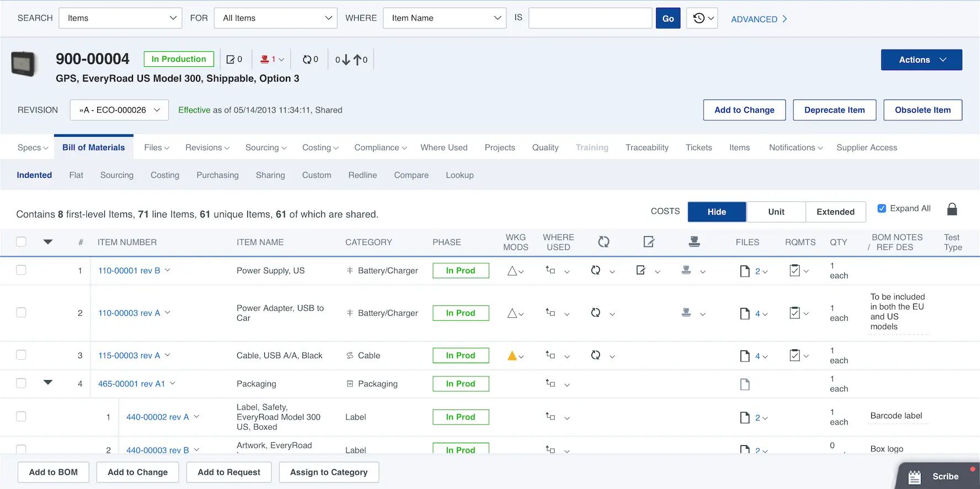
Task: Open the Revision A - ECO-000026 dropdown
Action: coord(119,110)
